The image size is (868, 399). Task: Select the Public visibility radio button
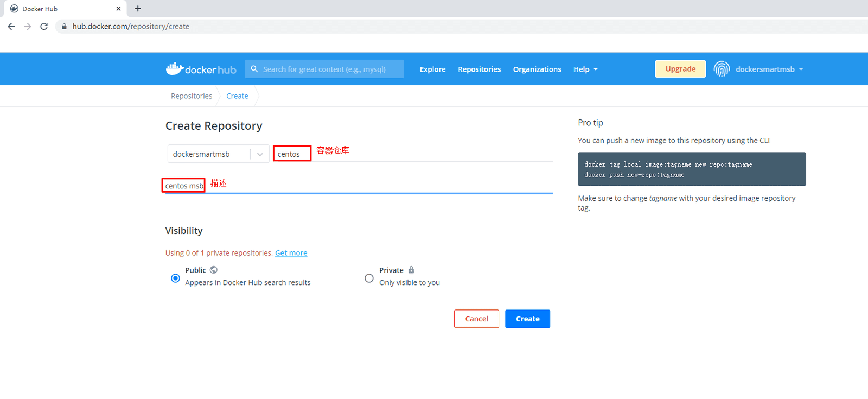(175, 278)
